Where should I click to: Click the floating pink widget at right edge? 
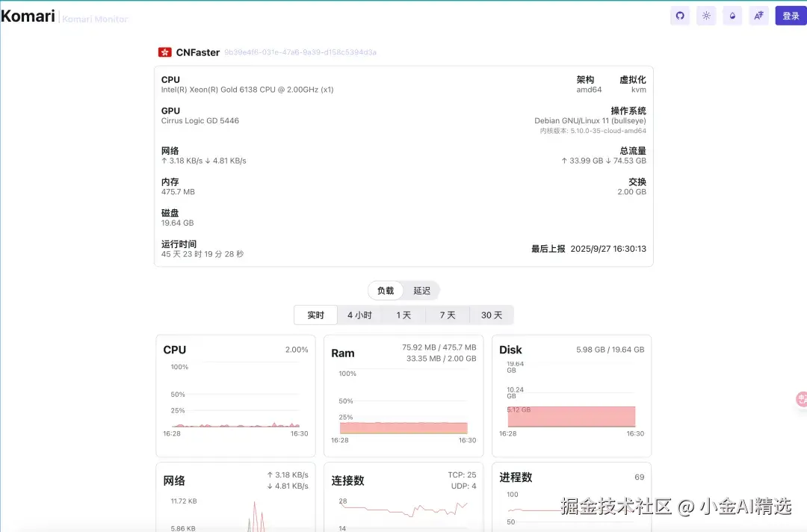(x=801, y=399)
